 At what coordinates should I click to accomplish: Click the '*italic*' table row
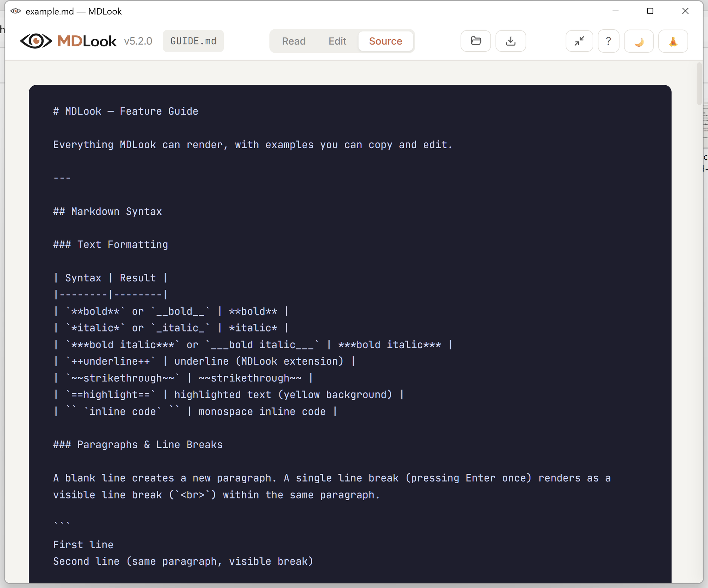[171, 328]
